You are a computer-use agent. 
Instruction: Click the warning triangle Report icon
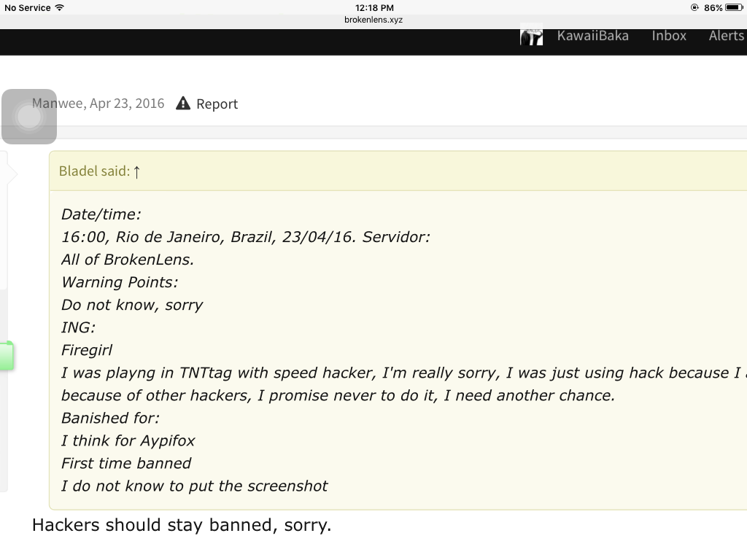(183, 104)
